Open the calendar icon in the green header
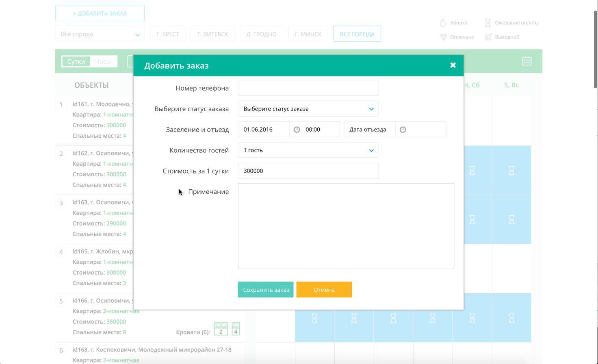This screenshot has height=364, width=598. coord(526,61)
